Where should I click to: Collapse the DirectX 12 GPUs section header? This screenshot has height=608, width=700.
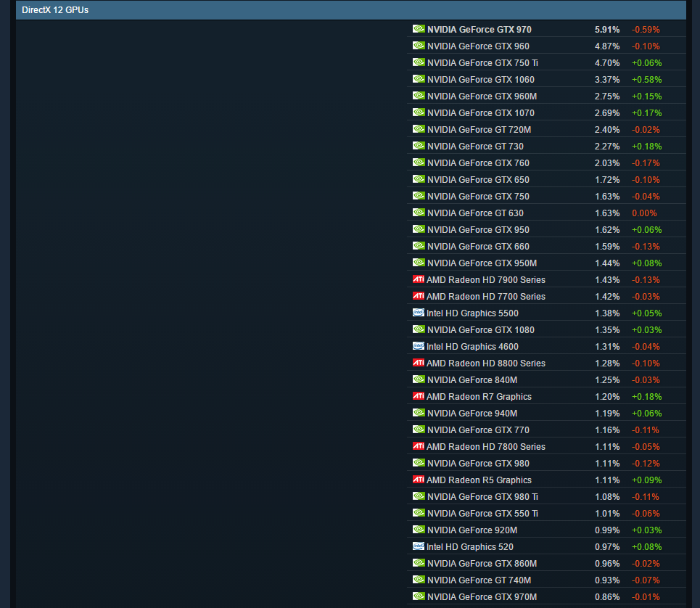[351, 10]
